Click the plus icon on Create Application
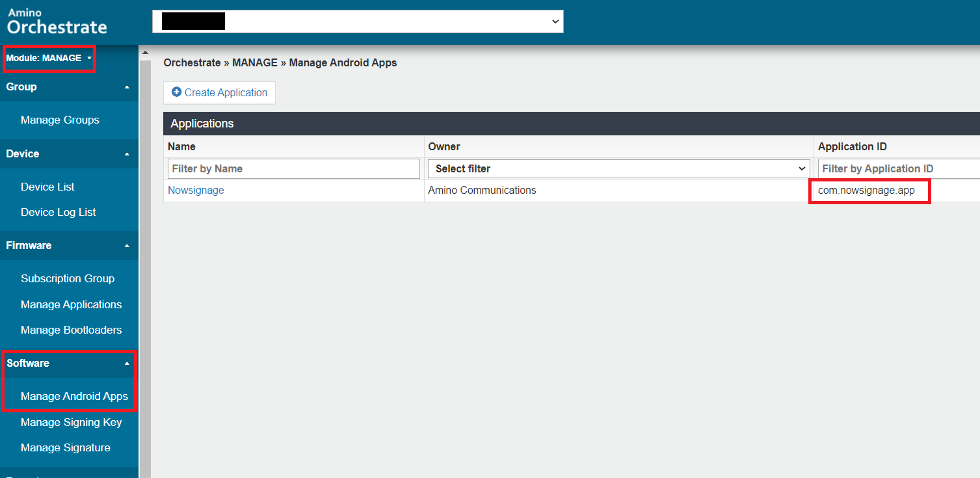This screenshot has width=980, height=478. click(176, 92)
